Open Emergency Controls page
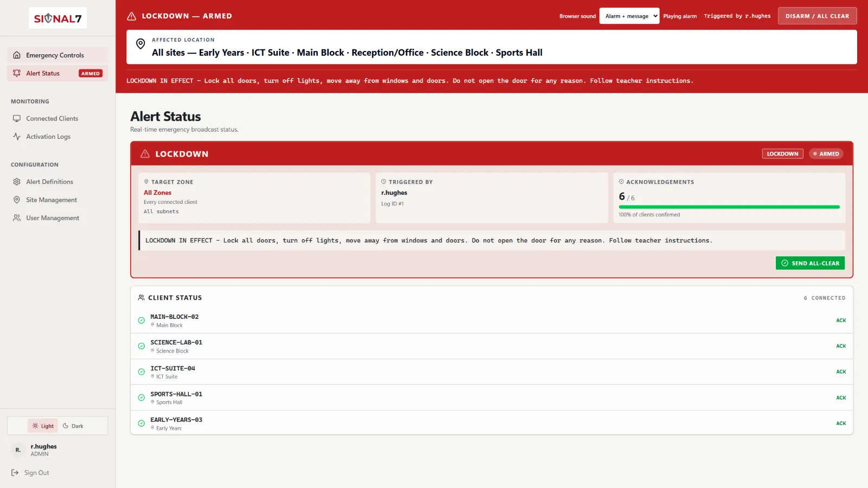 point(58,55)
